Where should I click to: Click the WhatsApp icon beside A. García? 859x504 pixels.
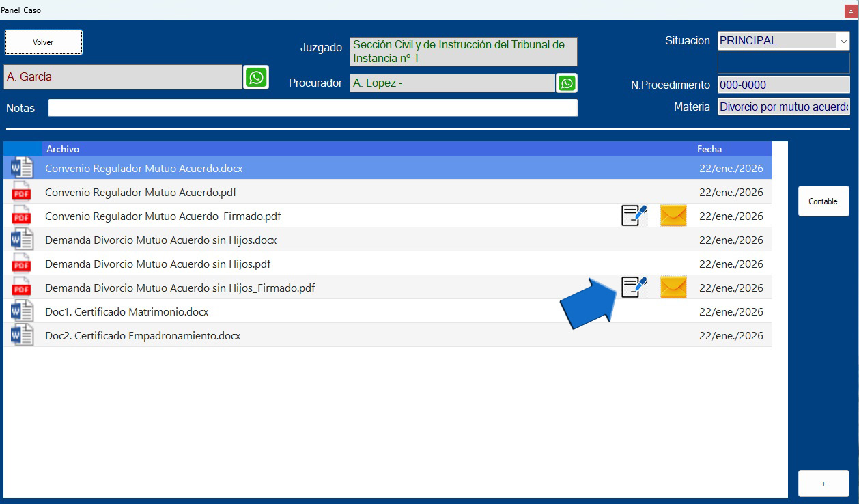coord(256,77)
